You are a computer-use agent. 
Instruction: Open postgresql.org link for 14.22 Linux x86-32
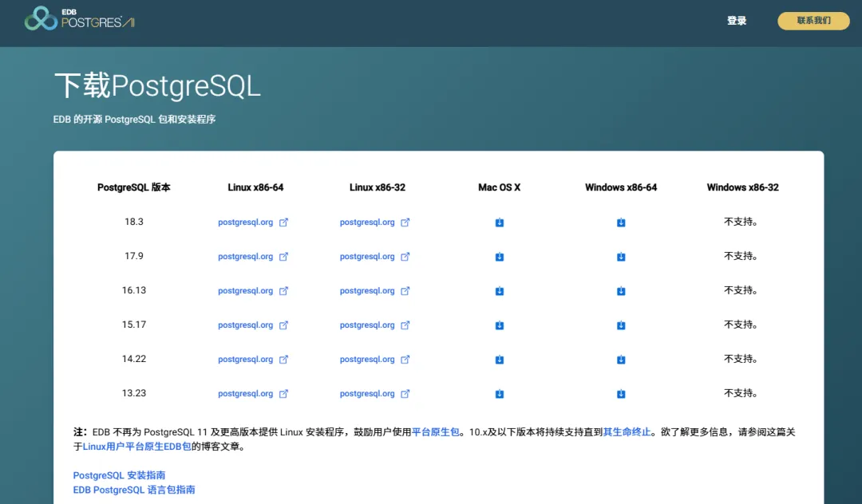367,360
